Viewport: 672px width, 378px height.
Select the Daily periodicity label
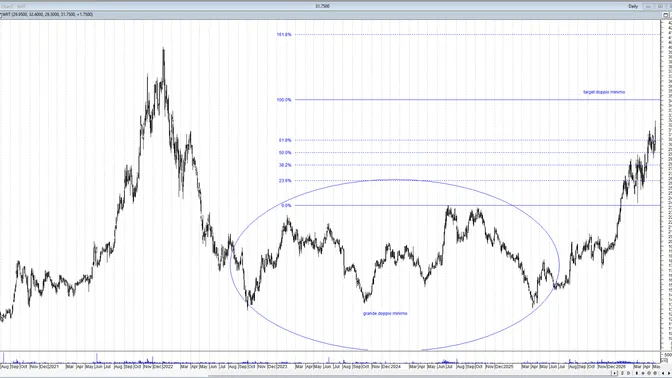pos(633,6)
